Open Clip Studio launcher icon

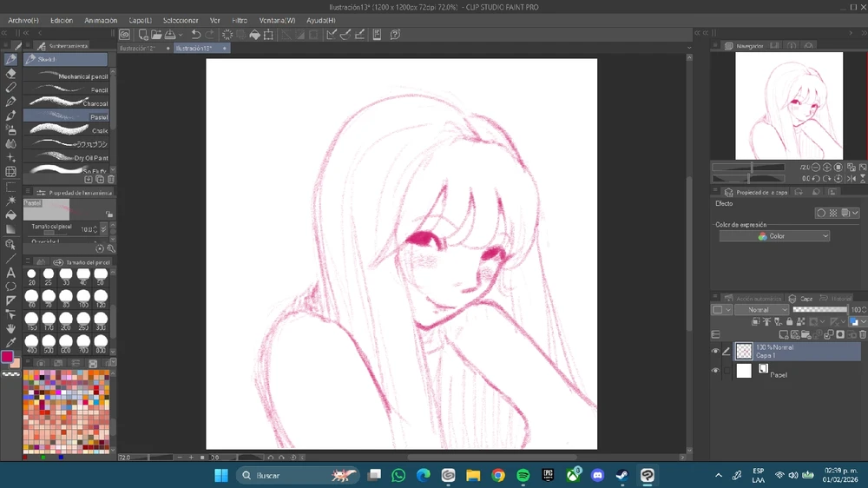click(124, 35)
